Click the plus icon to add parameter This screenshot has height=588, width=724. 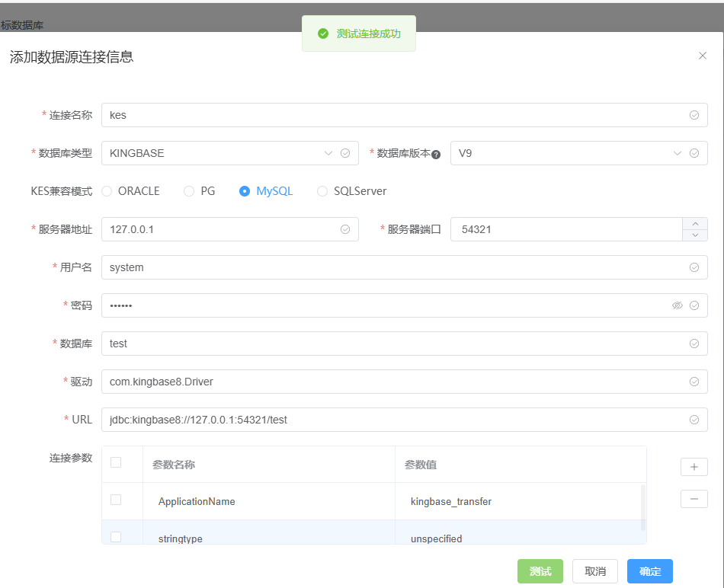(x=694, y=467)
